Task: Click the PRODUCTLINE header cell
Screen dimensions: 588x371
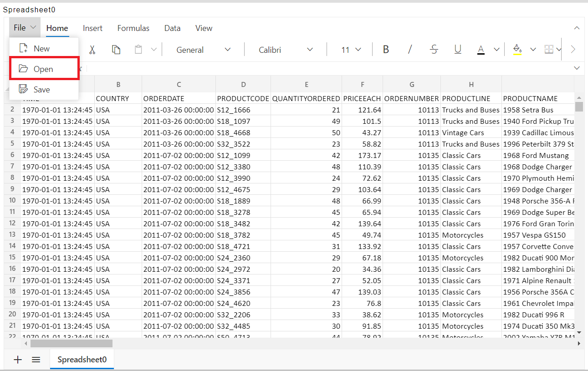Action: [471, 98]
